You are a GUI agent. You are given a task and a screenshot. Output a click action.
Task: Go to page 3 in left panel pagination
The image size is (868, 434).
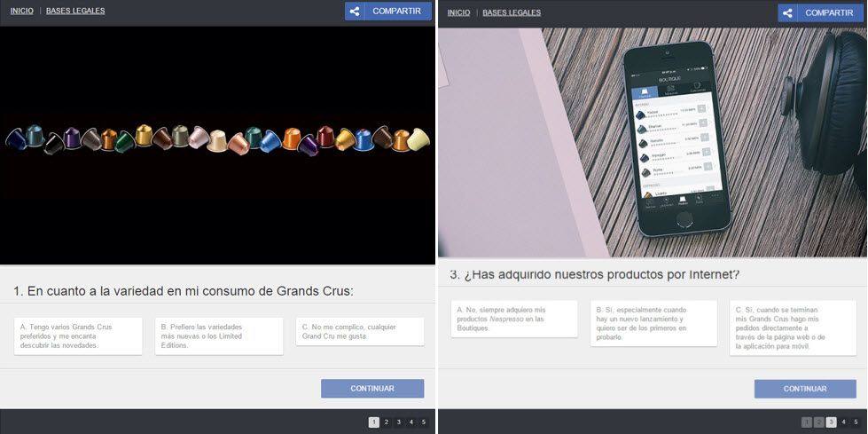tap(399, 422)
